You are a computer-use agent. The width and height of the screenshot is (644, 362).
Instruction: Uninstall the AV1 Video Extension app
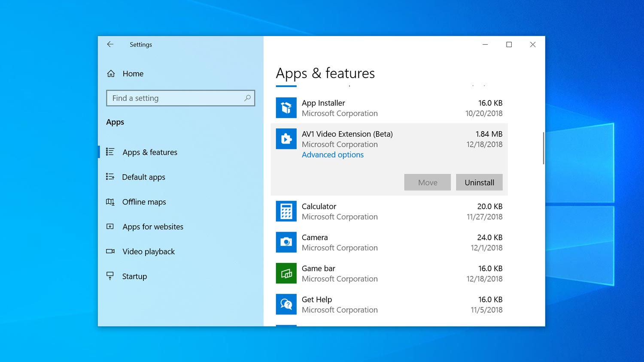click(479, 182)
